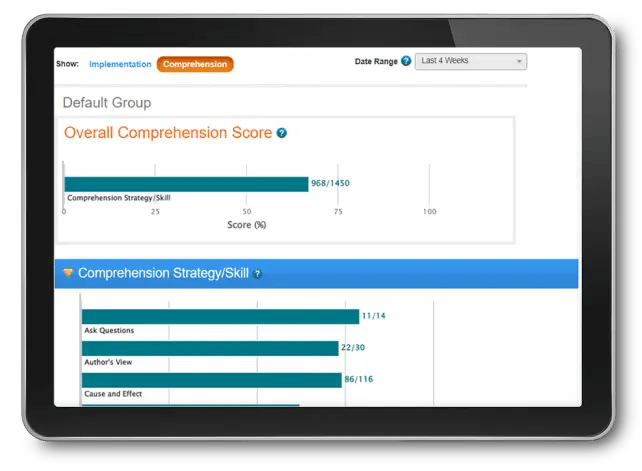Switch to the Implementation view
Viewport: 642px width, 471px height.
pos(119,64)
